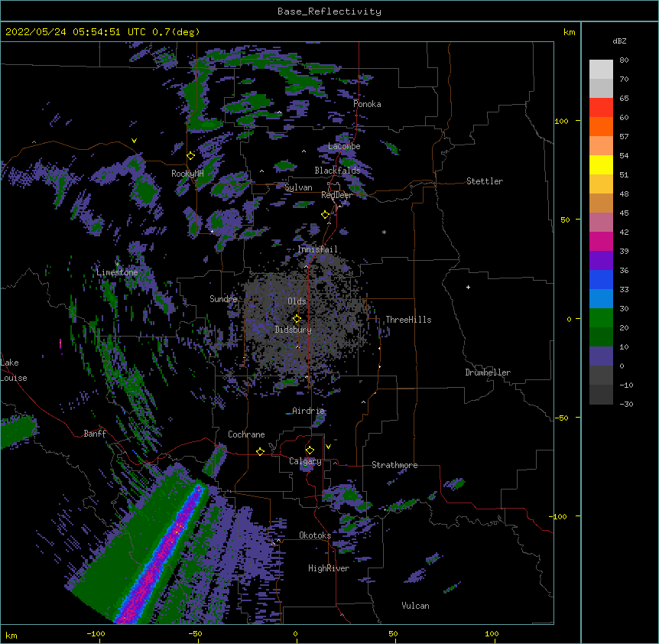Click the white plus marker north of Drumheller
Screen dimensions: 659x644
tap(468, 287)
